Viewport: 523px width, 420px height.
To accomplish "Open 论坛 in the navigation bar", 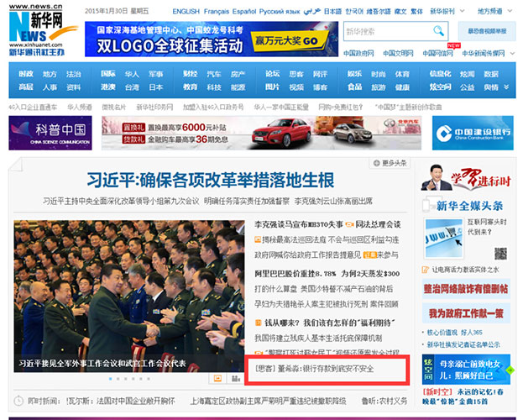I will 273,74.
